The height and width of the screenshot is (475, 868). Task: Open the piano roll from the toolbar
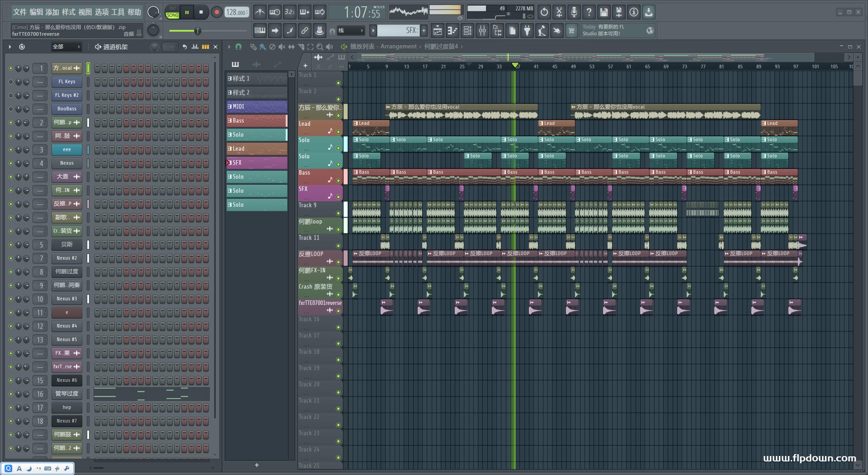(452, 31)
